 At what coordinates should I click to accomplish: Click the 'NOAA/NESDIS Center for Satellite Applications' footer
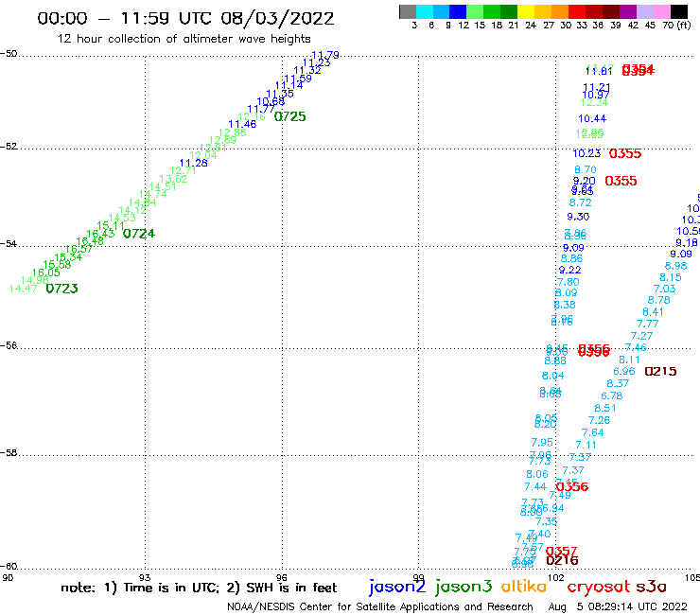coord(380,606)
